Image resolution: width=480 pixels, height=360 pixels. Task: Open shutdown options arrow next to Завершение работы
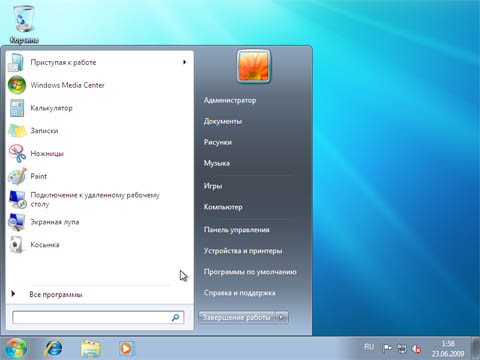(282, 317)
